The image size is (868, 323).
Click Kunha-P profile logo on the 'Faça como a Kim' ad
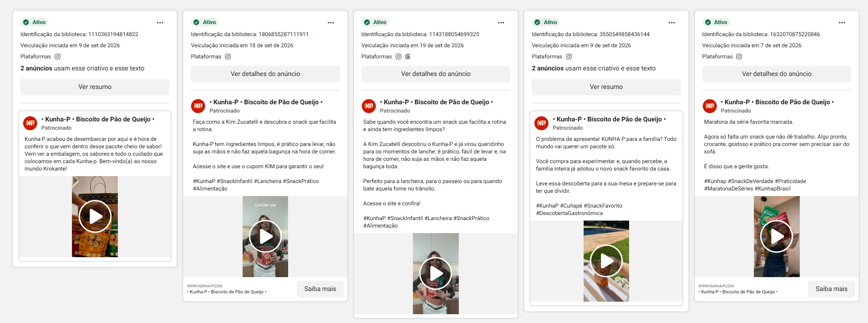point(198,106)
